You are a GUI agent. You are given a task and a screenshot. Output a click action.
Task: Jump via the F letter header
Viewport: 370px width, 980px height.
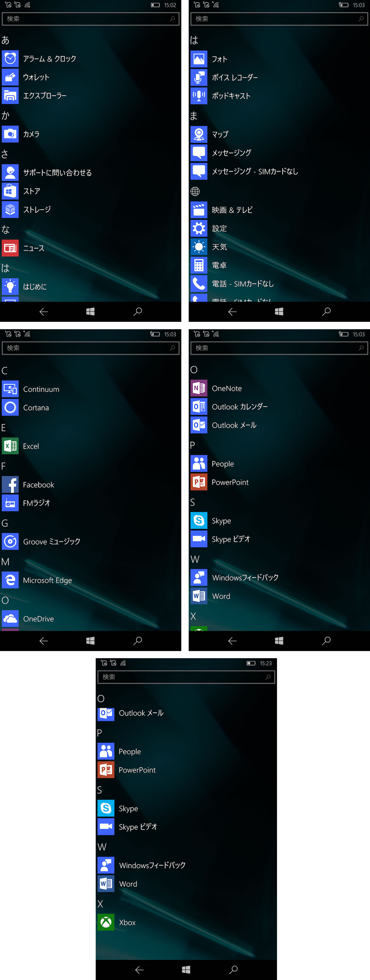coord(3,466)
